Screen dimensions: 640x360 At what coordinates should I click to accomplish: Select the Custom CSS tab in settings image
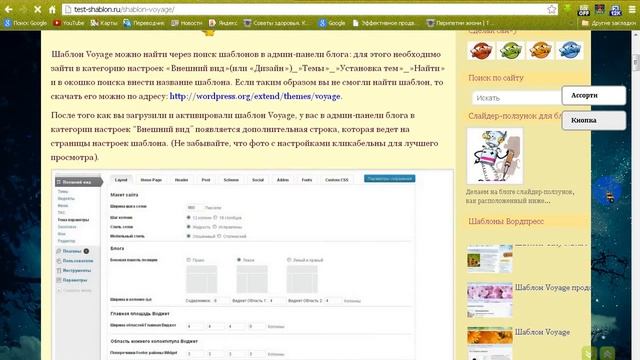pyautogui.click(x=337, y=180)
